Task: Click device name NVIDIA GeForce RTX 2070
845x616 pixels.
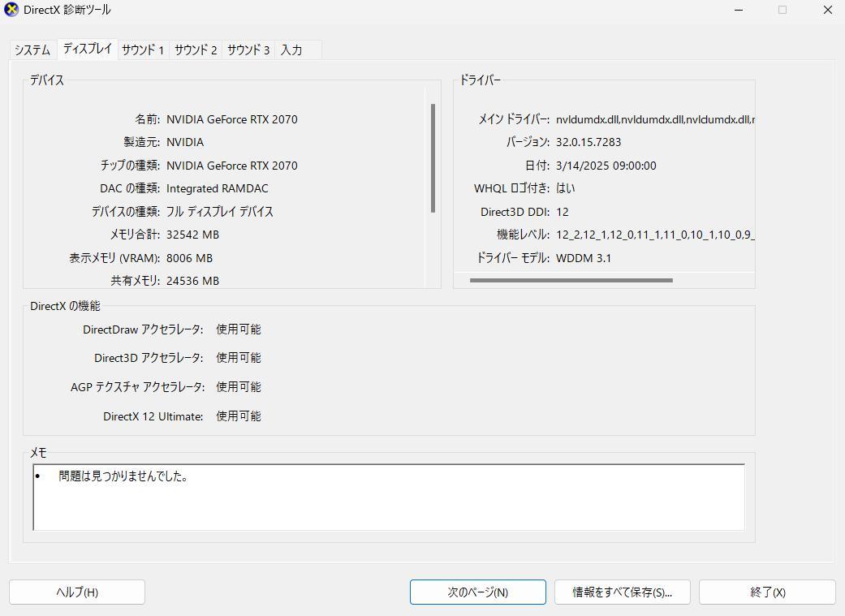Action: (231, 119)
